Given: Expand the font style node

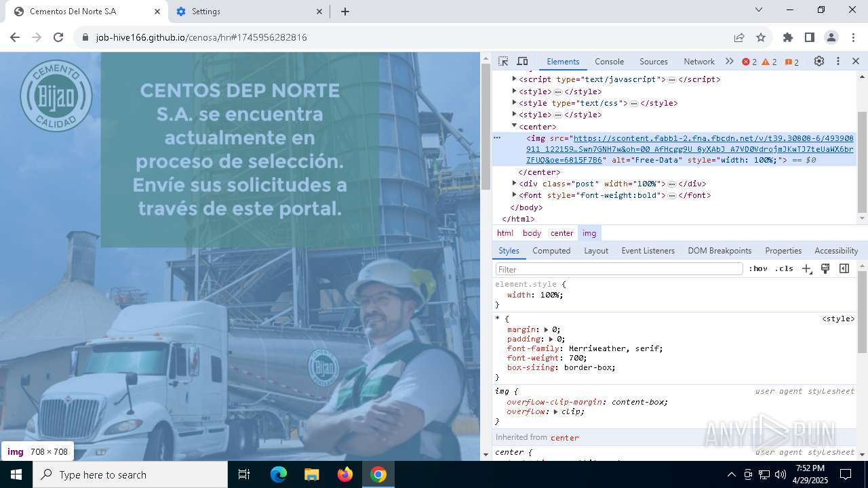Looking at the screenshot, I should tap(514, 195).
